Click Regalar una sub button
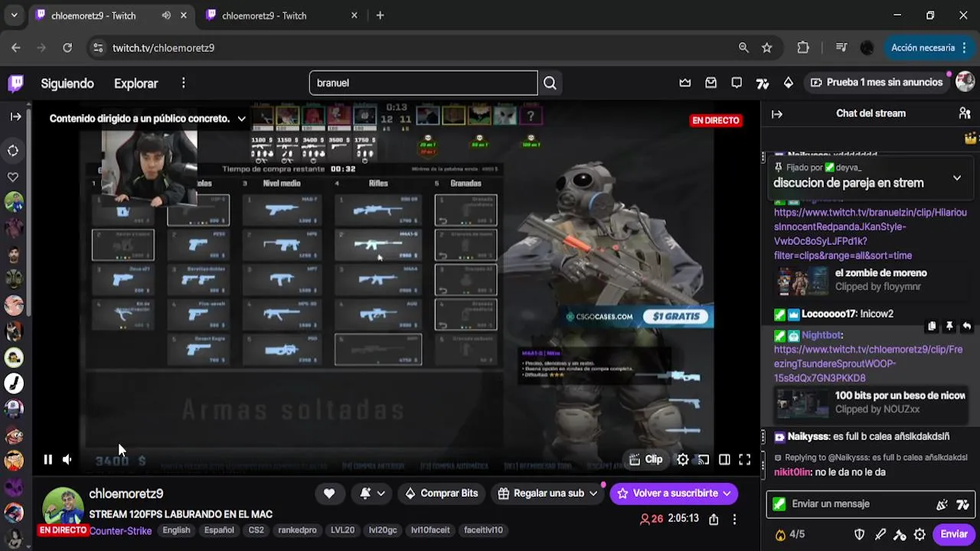 [548, 494]
